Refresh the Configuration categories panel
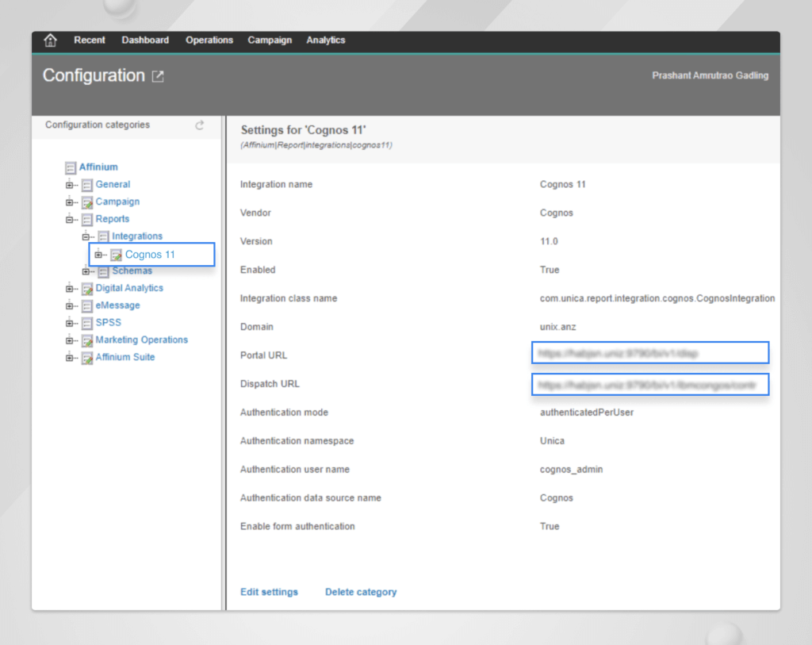812x645 pixels. coord(199,125)
